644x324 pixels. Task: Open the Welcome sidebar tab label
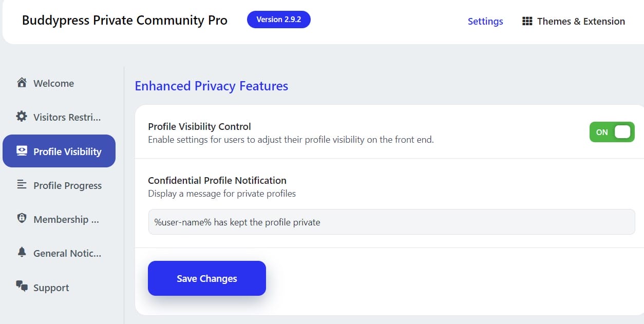click(x=53, y=83)
